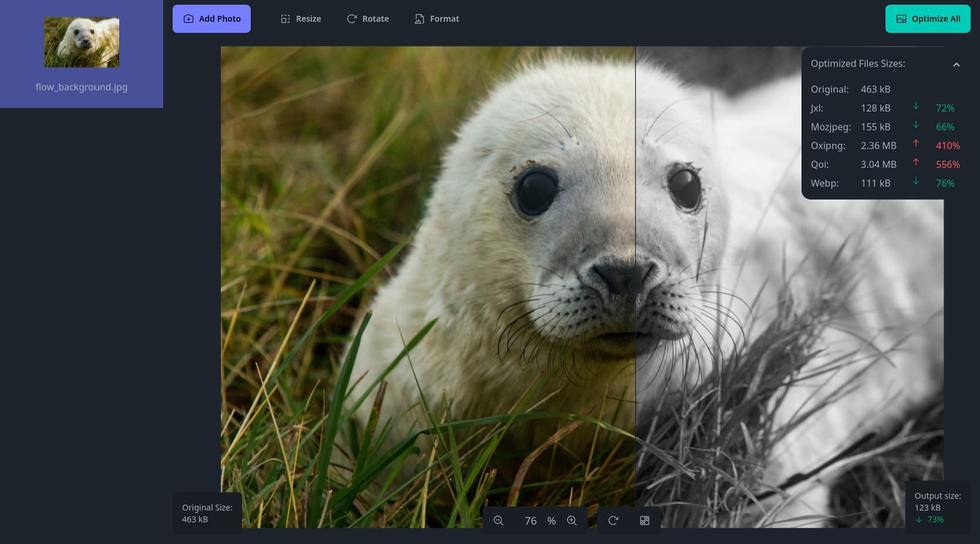This screenshot has height=544, width=980.
Task: Toggle the transparency checkerboard background icon
Action: click(x=645, y=521)
